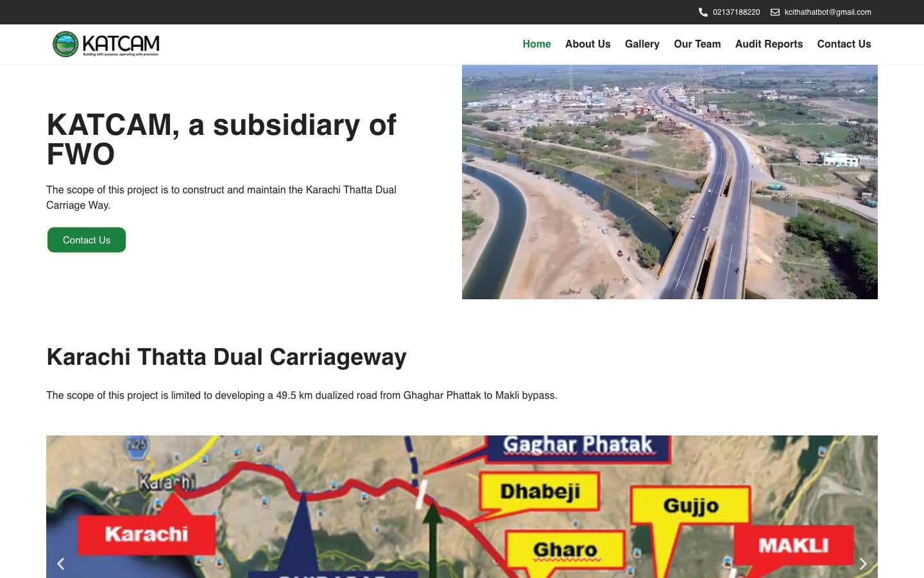Click the aerial highway photo

pos(670,182)
